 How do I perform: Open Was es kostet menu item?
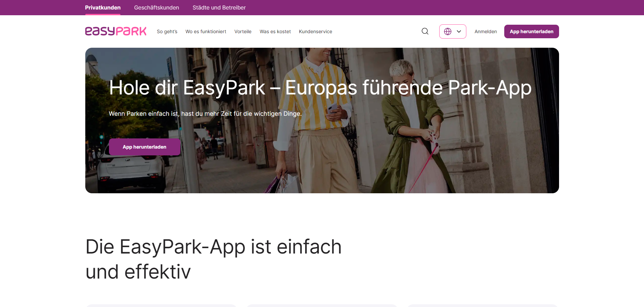pos(275,31)
